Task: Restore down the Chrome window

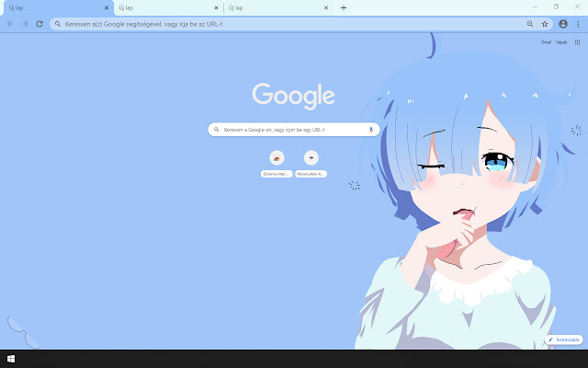Action: coord(556,6)
